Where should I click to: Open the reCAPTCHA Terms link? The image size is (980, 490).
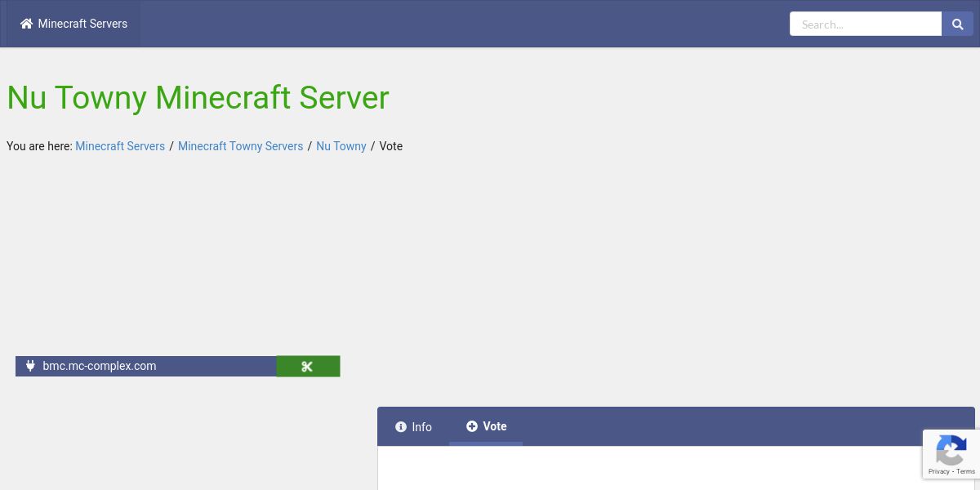point(966,471)
